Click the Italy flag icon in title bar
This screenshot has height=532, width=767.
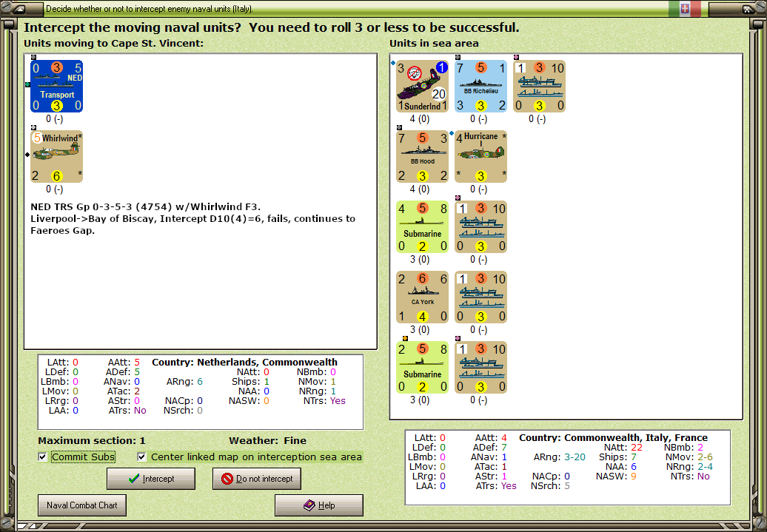(x=685, y=8)
